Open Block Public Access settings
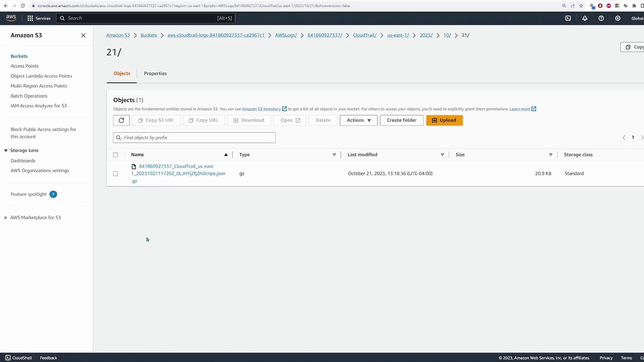 (x=43, y=133)
